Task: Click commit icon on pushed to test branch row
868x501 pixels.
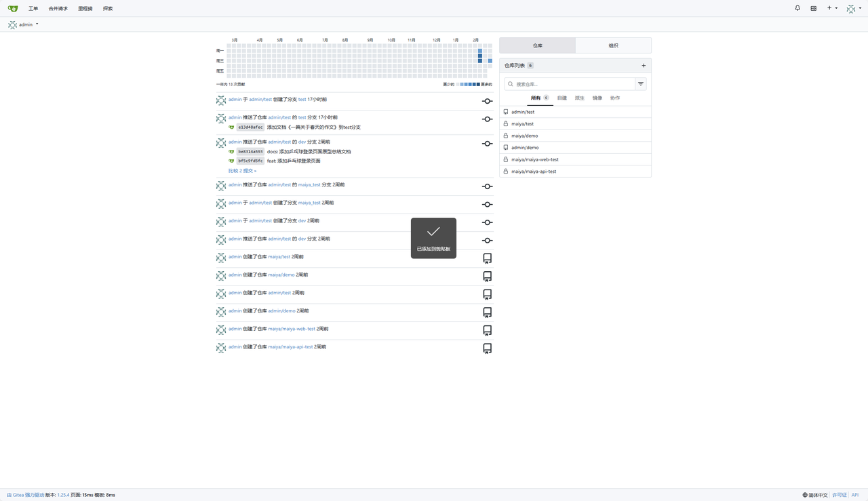Action: pyautogui.click(x=487, y=119)
